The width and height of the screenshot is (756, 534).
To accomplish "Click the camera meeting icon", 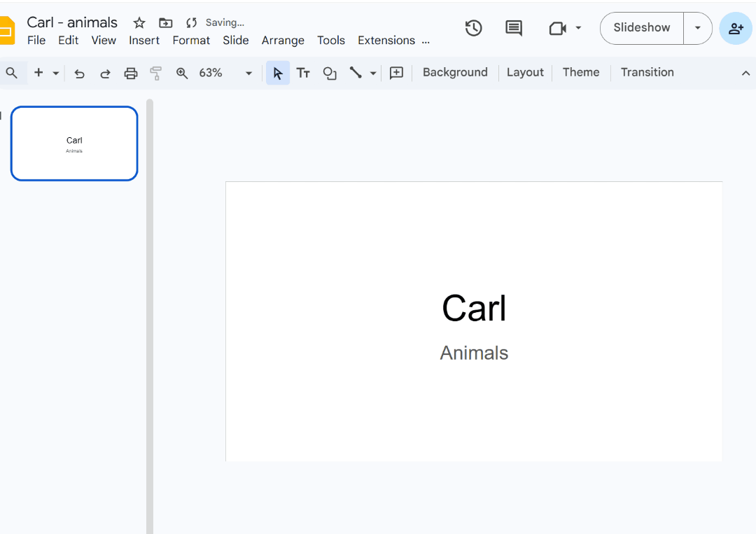I will 557,29.
